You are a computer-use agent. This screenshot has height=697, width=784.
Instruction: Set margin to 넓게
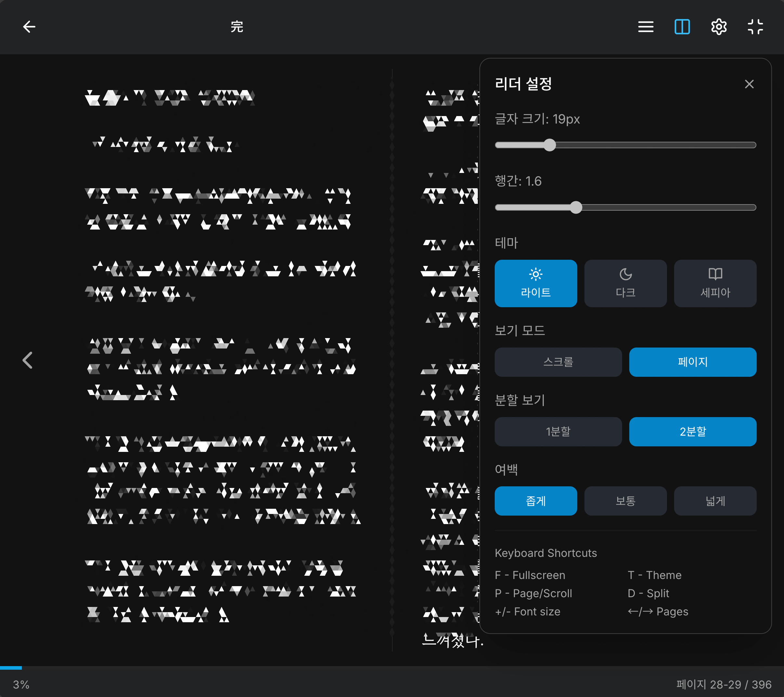pyautogui.click(x=715, y=501)
